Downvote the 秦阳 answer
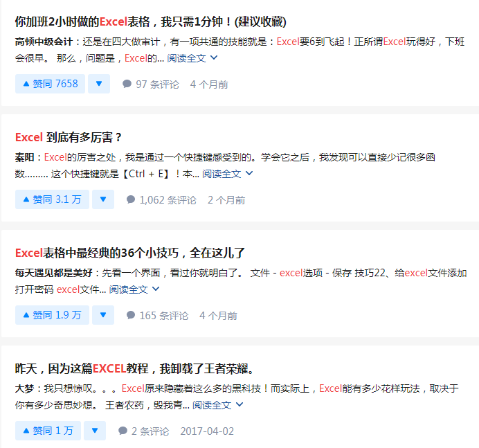 (102, 200)
